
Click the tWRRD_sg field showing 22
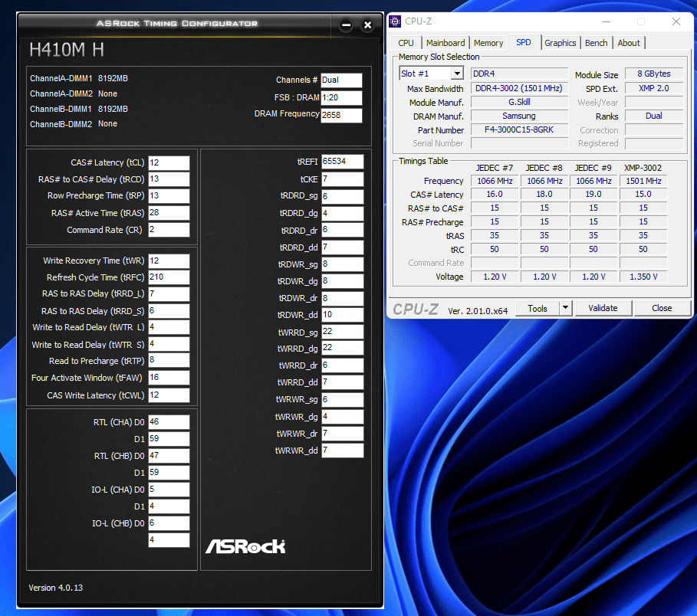click(342, 332)
